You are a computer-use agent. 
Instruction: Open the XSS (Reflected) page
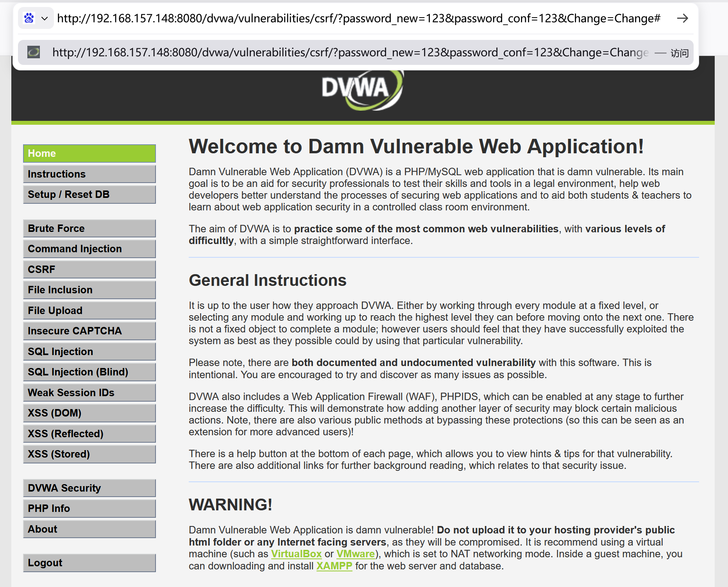89,434
